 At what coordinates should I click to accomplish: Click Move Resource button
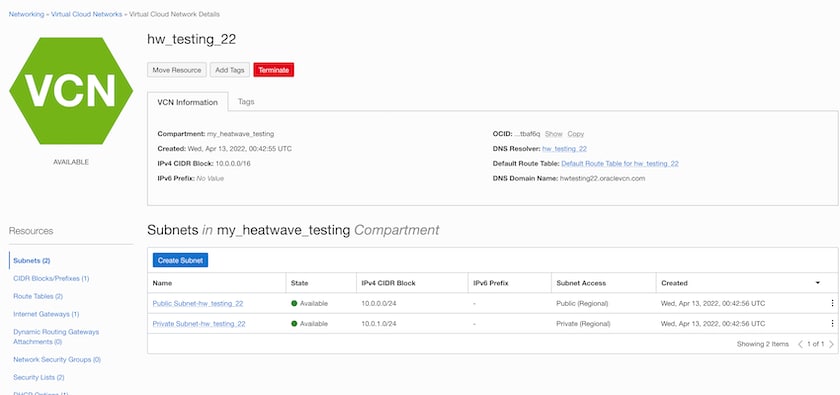pyautogui.click(x=177, y=70)
